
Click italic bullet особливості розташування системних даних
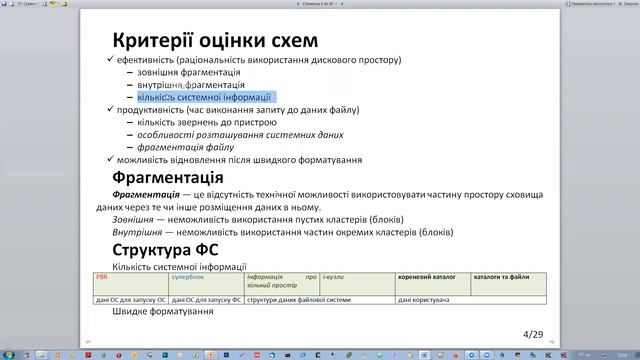coord(240,135)
